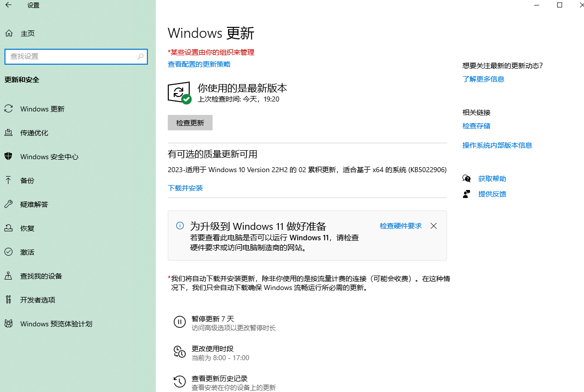Click the 有可选的质量更新可用 heading
Viewport: 584px width, 392px height.
pos(212,154)
